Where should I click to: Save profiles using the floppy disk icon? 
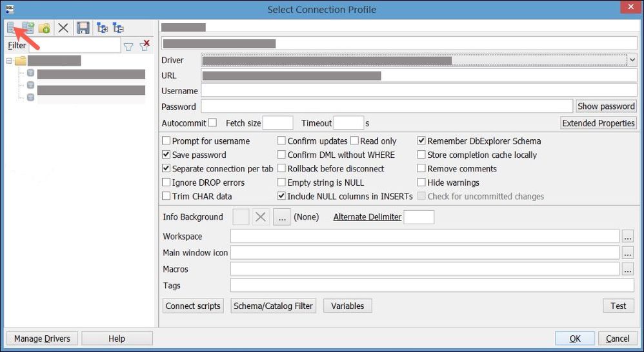pos(83,28)
